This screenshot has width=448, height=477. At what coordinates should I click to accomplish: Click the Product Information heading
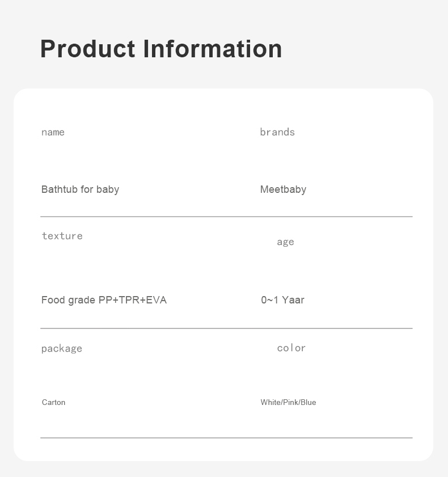pyautogui.click(x=161, y=49)
